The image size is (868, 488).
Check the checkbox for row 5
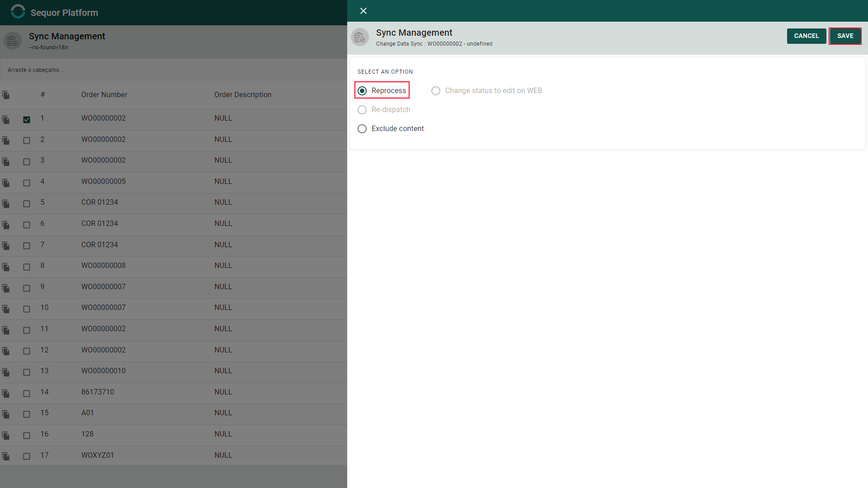coord(27,204)
